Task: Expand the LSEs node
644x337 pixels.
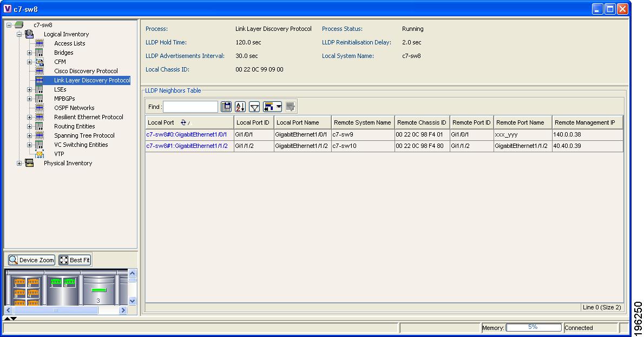Action: [30, 89]
